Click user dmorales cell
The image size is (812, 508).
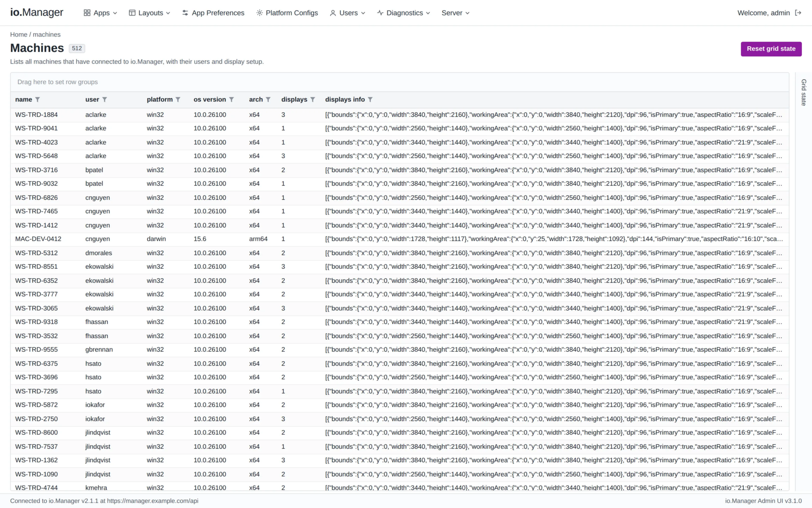tap(99, 253)
